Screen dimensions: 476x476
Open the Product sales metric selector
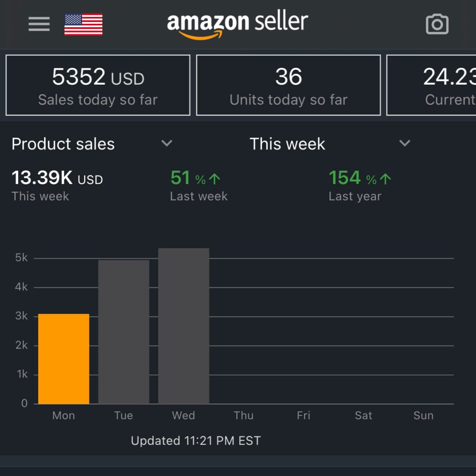pyautogui.click(x=63, y=144)
